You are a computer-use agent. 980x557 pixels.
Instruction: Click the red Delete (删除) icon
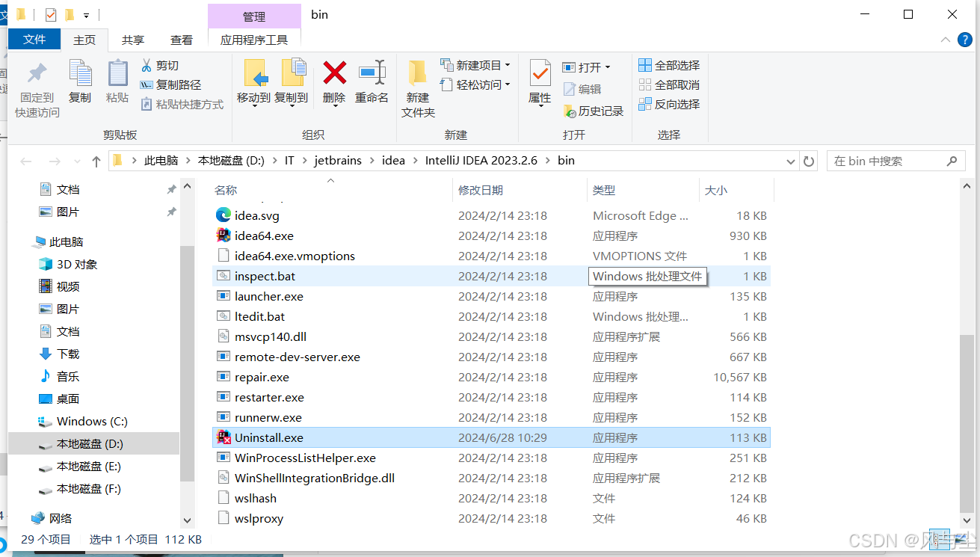pyautogui.click(x=334, y=73)
